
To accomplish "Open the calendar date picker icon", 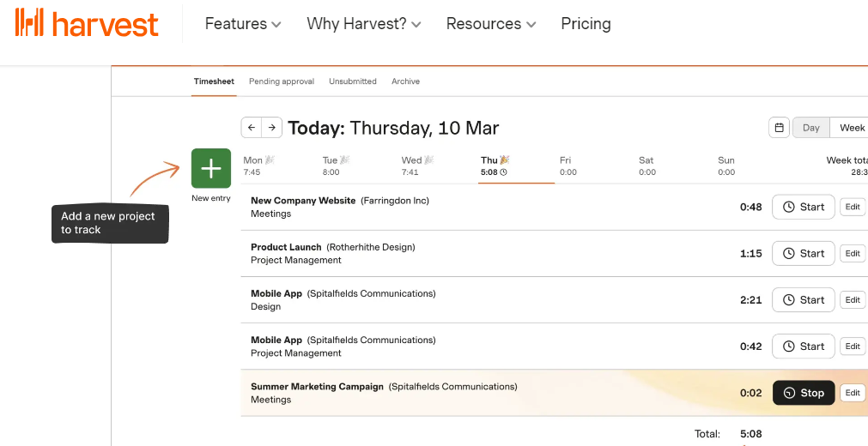I will [779, 128].
